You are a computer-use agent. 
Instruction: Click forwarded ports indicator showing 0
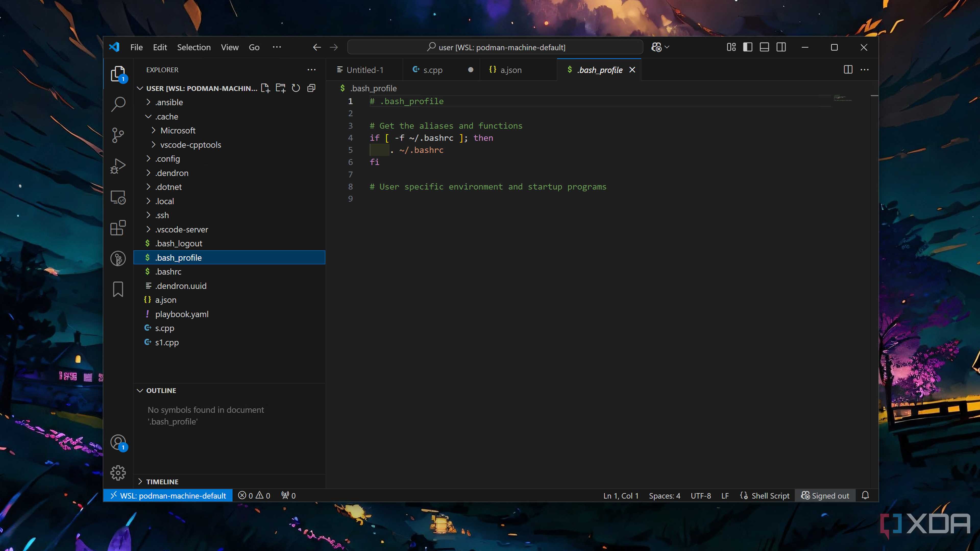pyautogui.click(x=288, y=495)
